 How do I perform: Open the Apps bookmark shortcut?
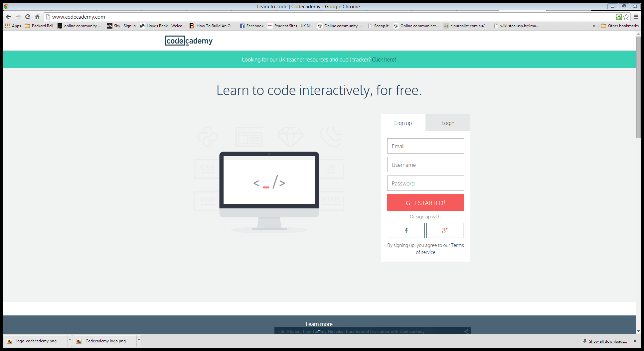(13, 26)
